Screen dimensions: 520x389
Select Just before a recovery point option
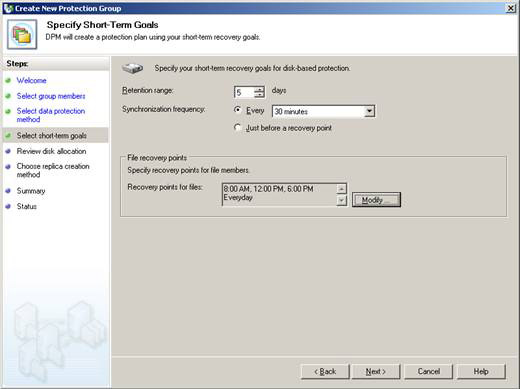click(x=237, y=128)
